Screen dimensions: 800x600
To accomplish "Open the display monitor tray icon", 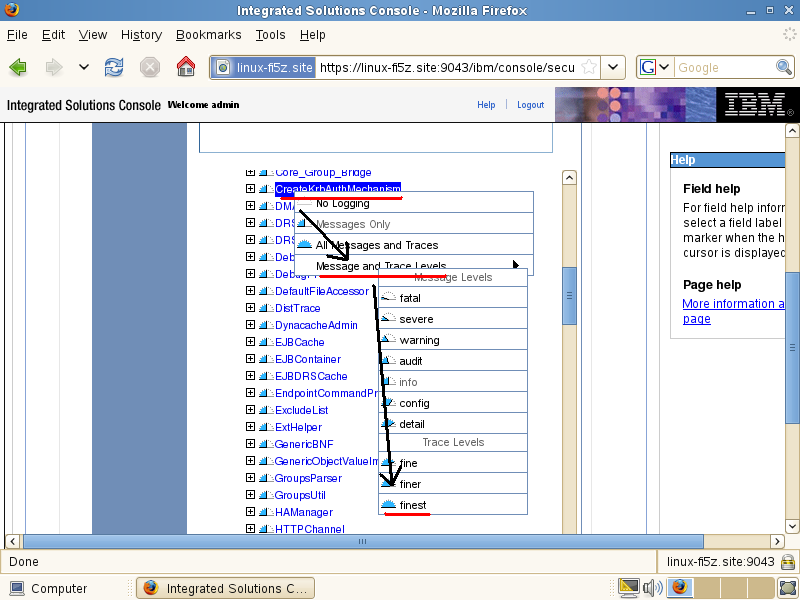I will (x=629, y=588).
